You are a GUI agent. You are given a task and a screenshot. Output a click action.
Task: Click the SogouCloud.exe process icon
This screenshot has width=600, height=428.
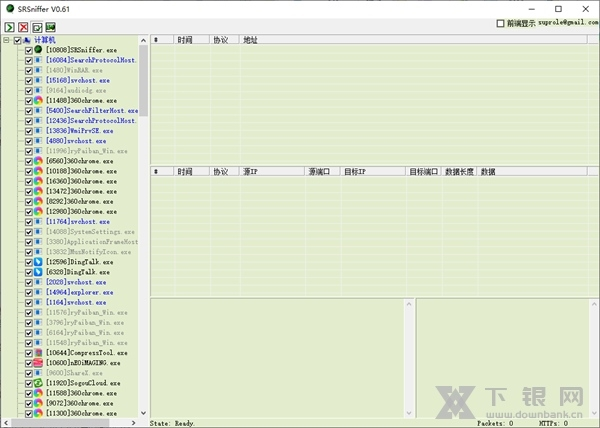coord(38,382)
